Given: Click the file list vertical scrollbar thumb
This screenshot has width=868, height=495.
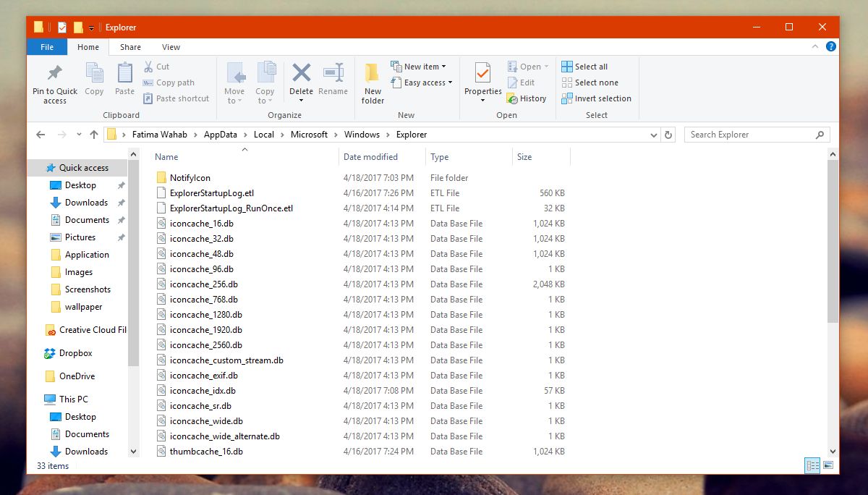Looking at the screenshot, I should [833, 239].
